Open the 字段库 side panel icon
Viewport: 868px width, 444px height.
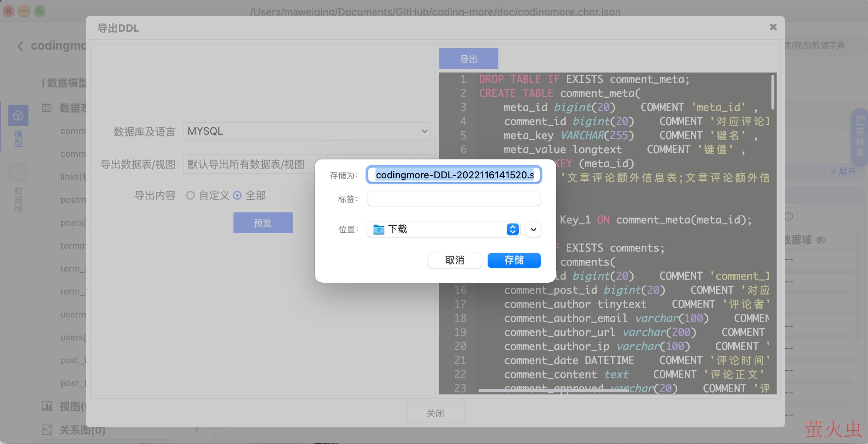click(x=860, y=121)
